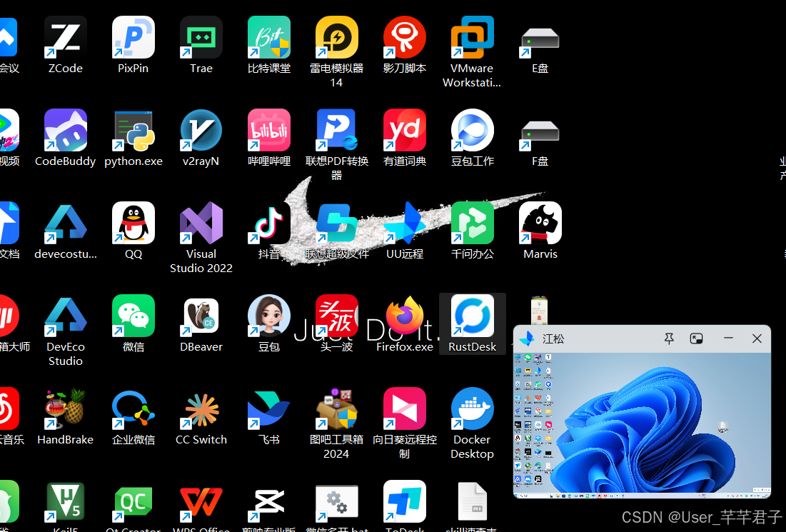Click the Docker Desktop icon
Viewport: 786px width, 532px height.
click(x=472, y=408)
